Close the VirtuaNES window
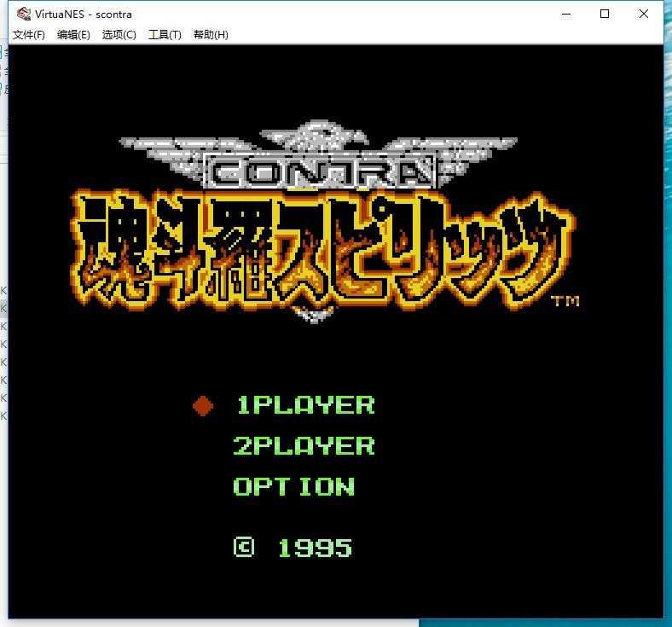The width and height of the screenshot is (672, 627). click(x=643, y=15)
